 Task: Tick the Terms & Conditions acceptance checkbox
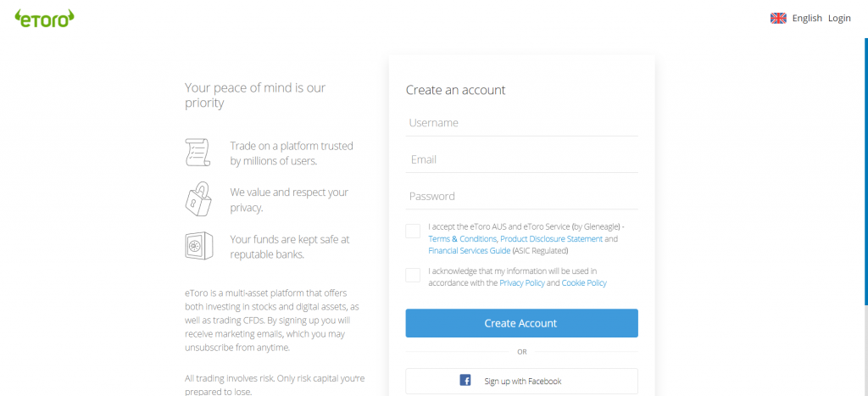tap(413, 231)
